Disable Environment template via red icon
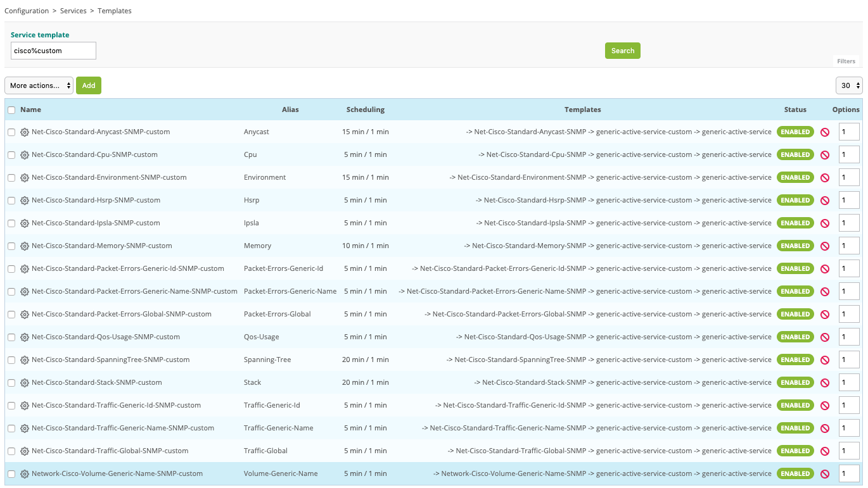Image resolution: width=868 pixels, height=488 pixels. pyautogui.click(x=825, y=178)
